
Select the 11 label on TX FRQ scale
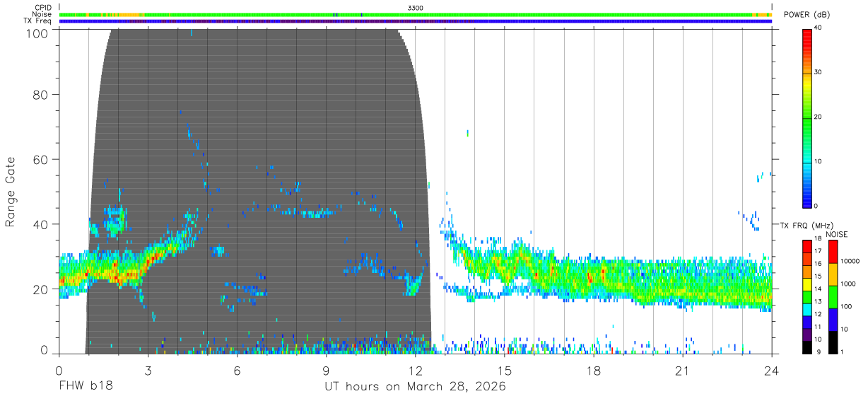pyautogui.click(x=817, y=327)
